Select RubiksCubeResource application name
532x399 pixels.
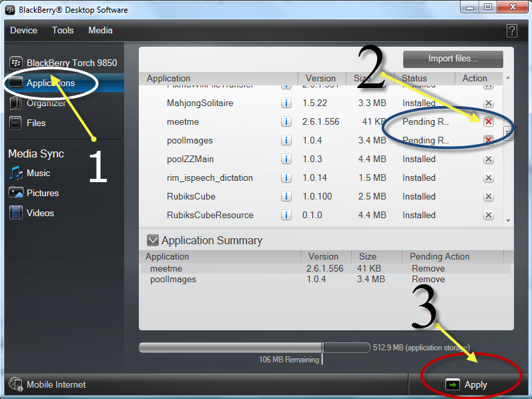[x=210, y=215]
